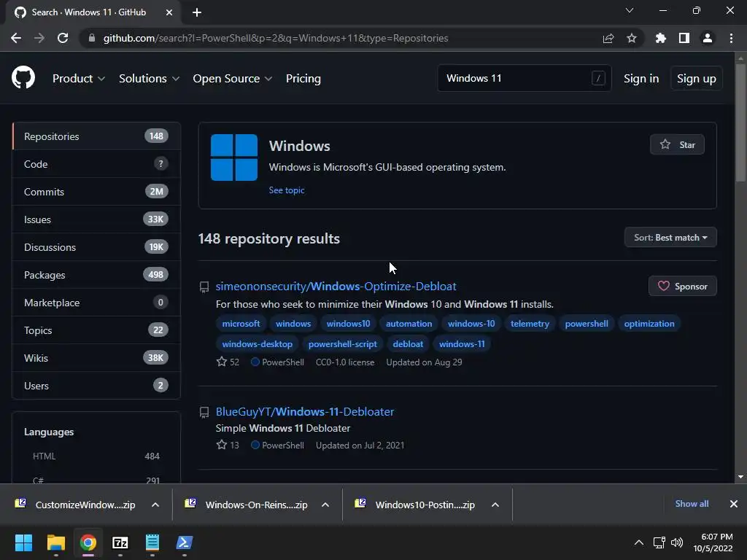747x560 pixels.
Task: Close the downloads bar
Action: point(734,504)
